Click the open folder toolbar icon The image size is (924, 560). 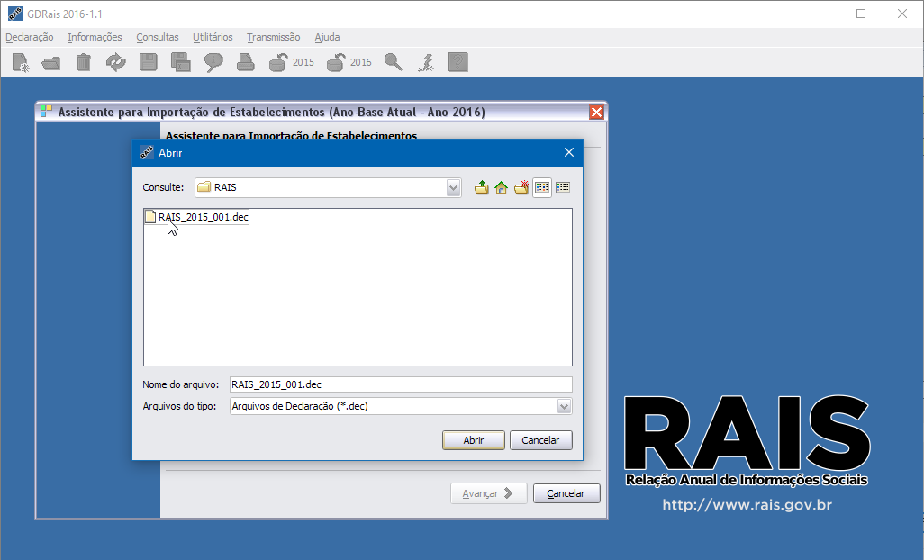51,62
